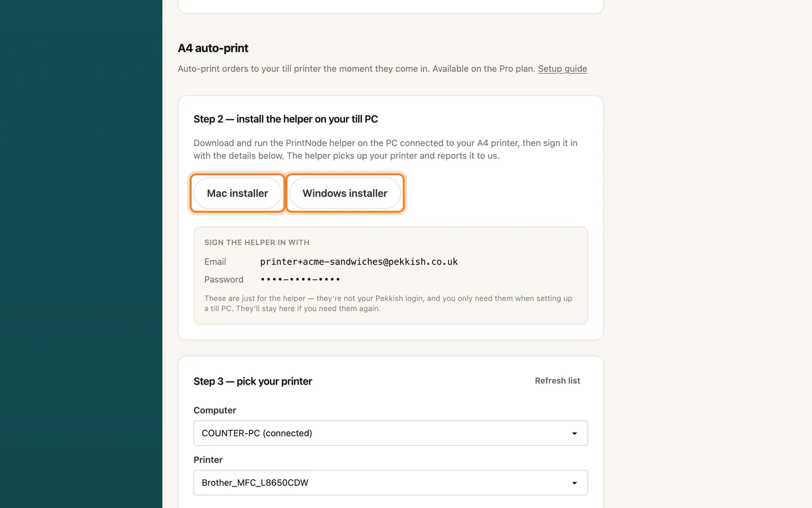This screenshot has height=508, width=812.
Task: Click the dark teal sidebar panel
Action: tap(81, 254)
